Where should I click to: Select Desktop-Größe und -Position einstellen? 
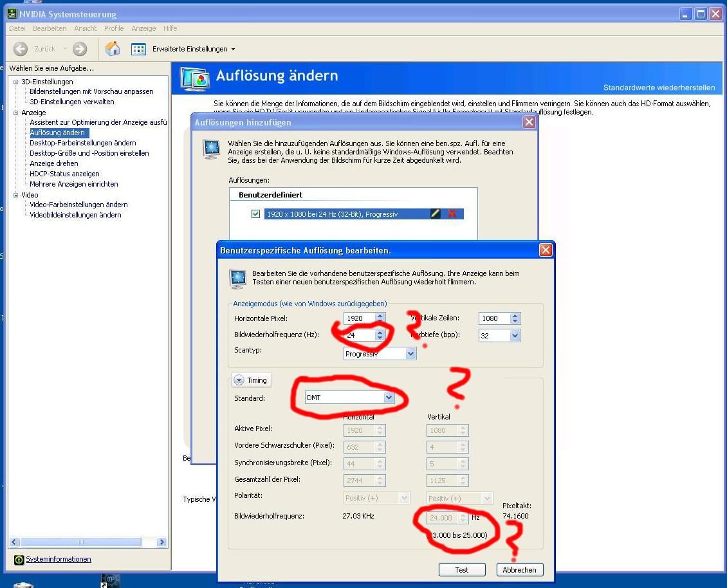pos(89,153)
